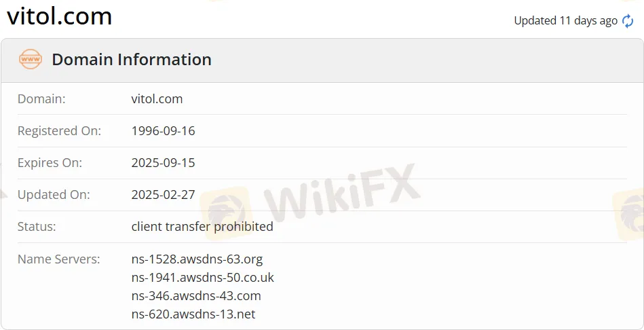
Task: Click name server ns-1941.awsdns-50.co.uk
Action: tap(202, 278)
